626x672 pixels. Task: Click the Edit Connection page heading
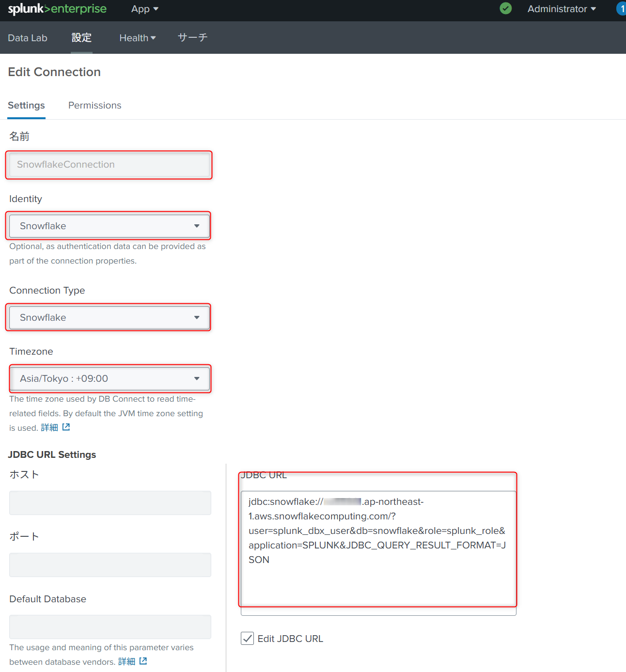pos(54,72)
